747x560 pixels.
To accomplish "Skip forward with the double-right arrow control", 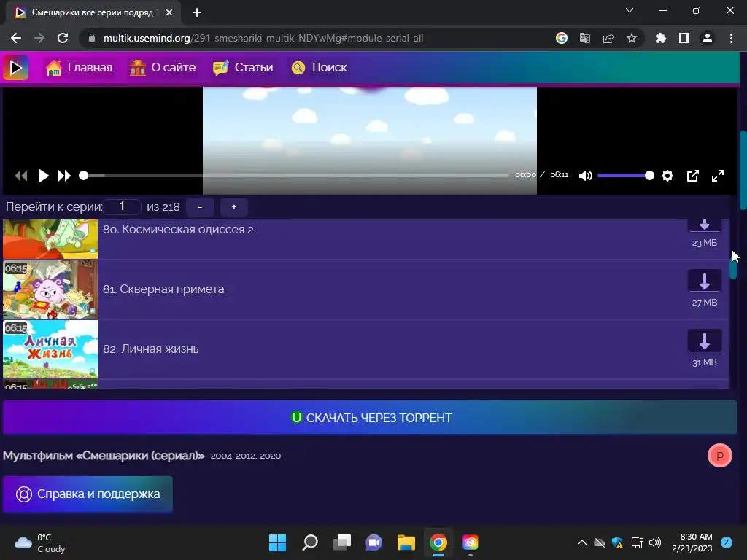I will 64,176.
